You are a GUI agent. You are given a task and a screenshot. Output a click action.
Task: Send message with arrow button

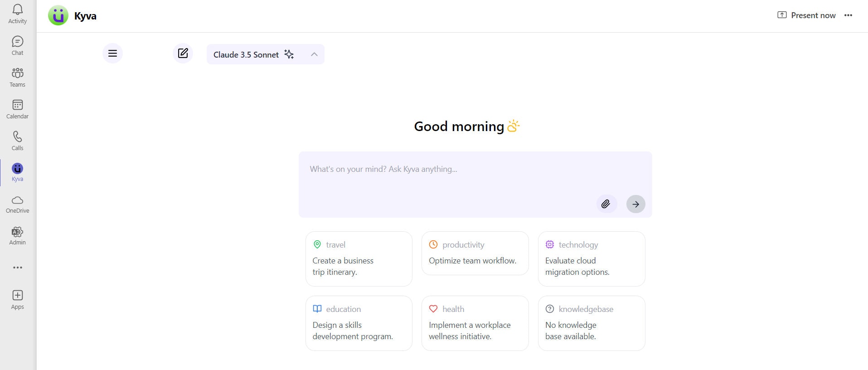(x=635, y=204)
